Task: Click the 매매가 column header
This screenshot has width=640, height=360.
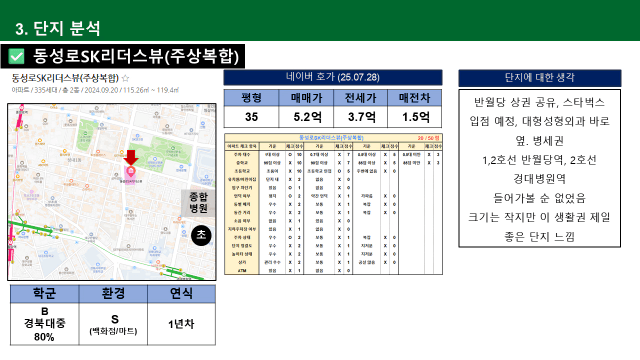Action: [x=306, y=98]
